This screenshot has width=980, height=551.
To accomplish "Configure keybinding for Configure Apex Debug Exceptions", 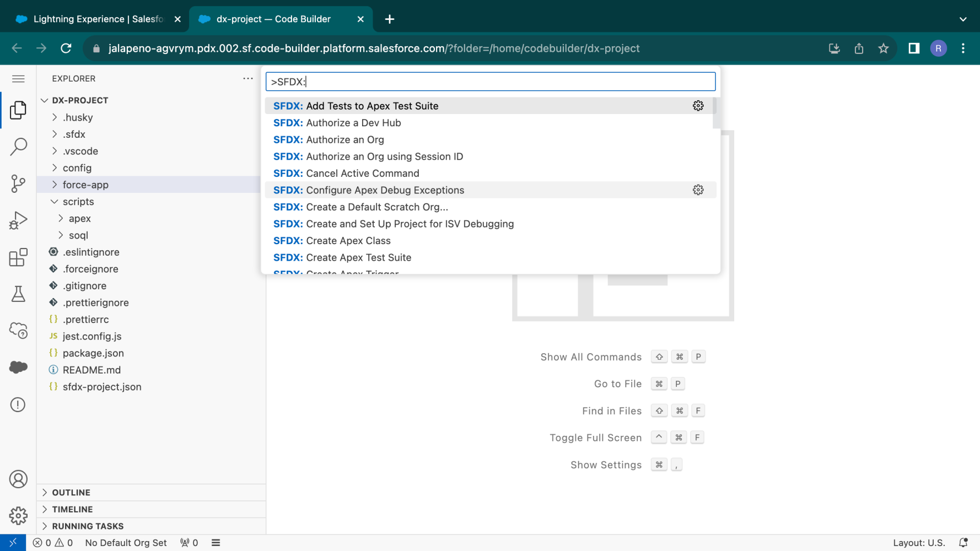I will (x=698, y=190).
